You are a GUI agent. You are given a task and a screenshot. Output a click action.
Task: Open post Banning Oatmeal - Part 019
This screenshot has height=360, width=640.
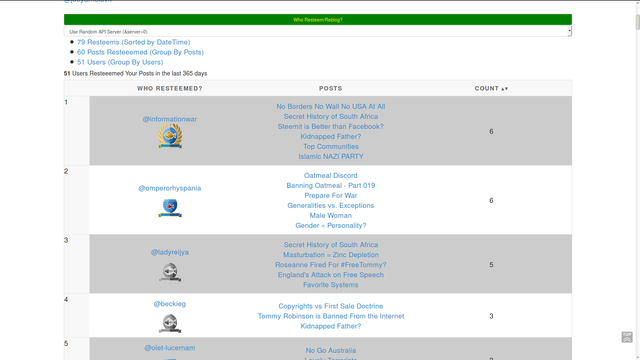click(x=331, y=185)
